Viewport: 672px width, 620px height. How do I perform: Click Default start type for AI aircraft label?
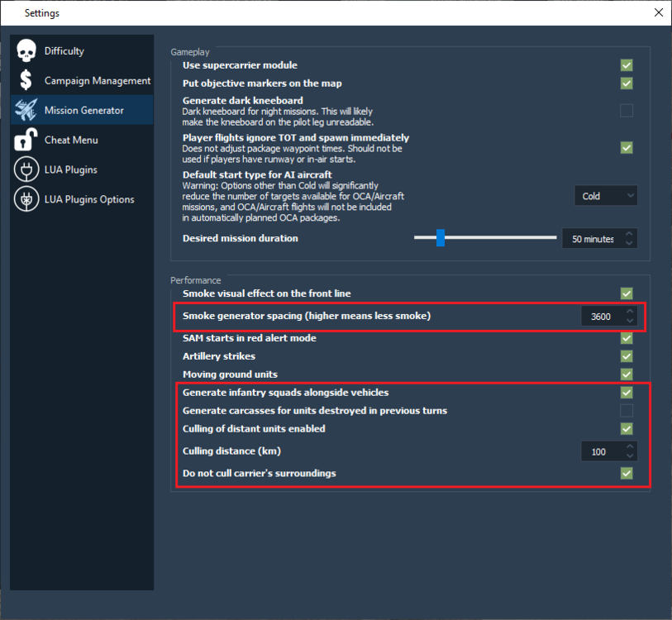pos(257,175)
